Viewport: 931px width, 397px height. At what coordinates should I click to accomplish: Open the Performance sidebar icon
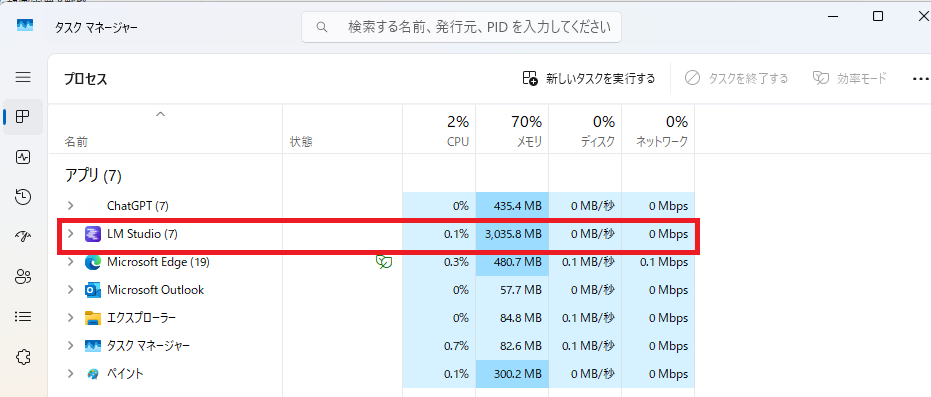pos(23,157)
